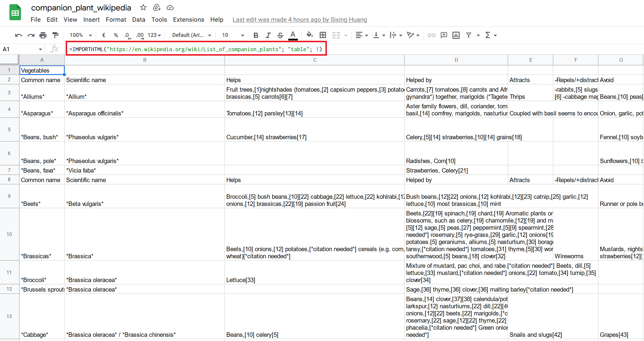644x341 pixels.
Task: Click the formula bar with IMPORTHTML
Action: coord(196,49)
